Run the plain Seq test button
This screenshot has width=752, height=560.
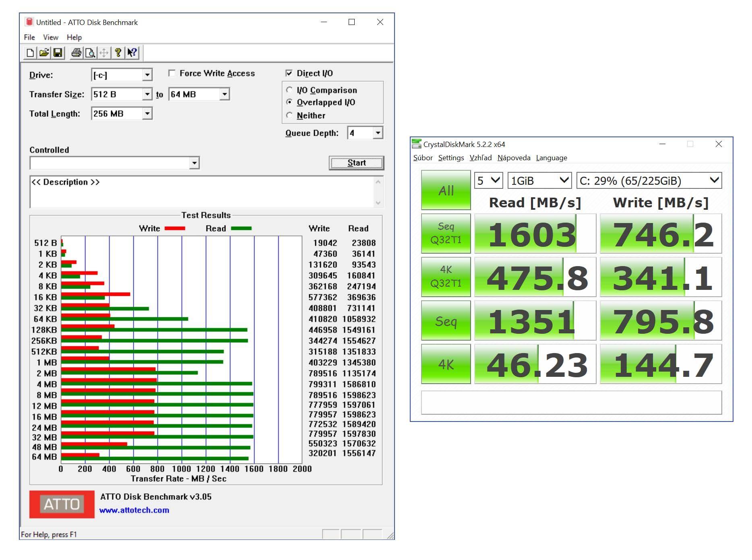pyautogui.click(x=446, y=320)
